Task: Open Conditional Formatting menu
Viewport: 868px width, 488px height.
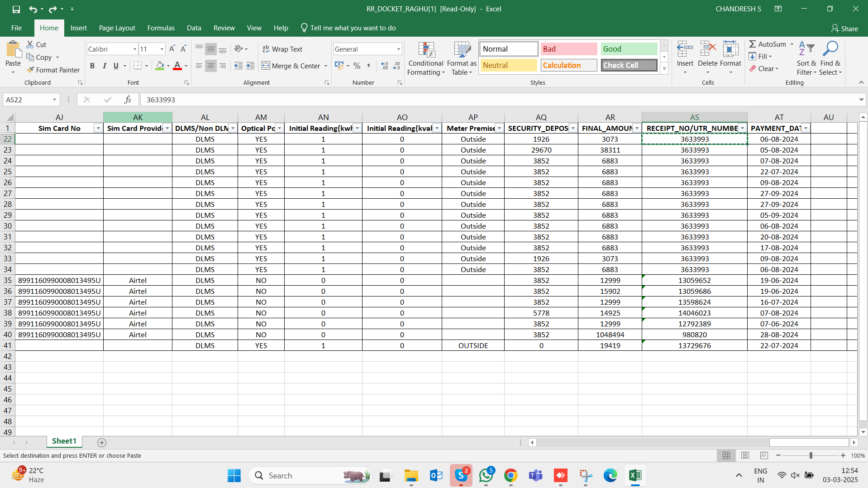Action: 425,59
